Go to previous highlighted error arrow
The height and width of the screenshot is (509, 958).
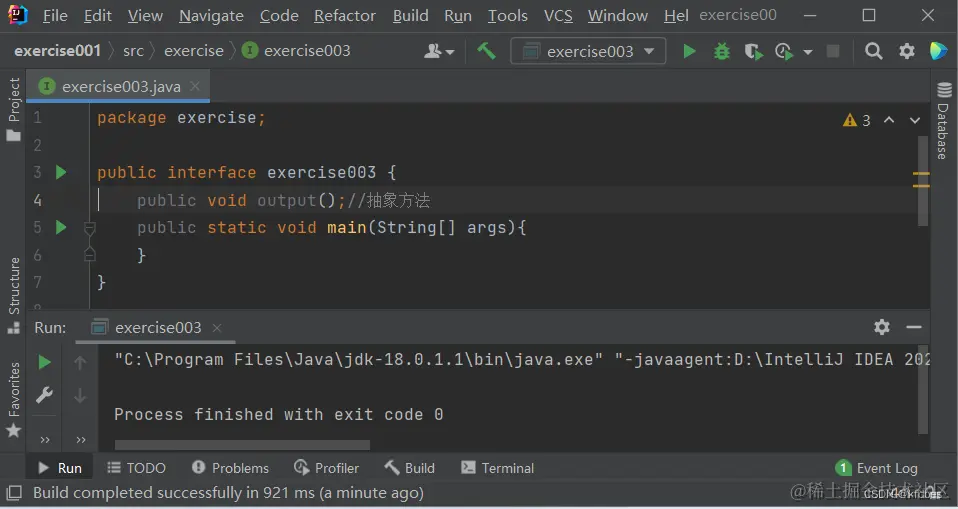click(889, 120)
